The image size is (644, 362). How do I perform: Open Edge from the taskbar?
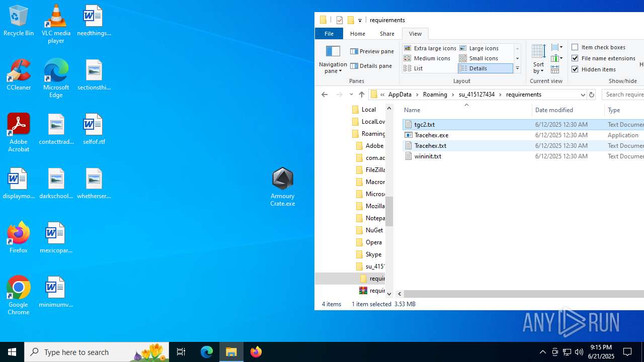[x=207, y=352]
